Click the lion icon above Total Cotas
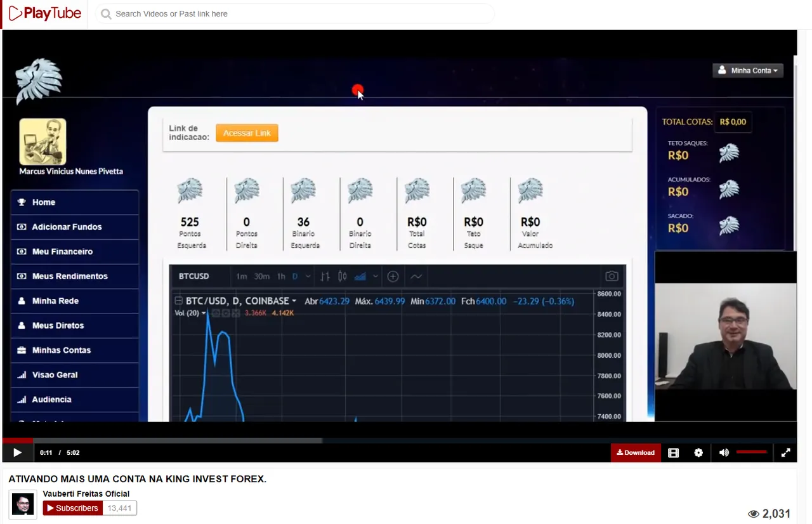The height and width of the screenshot is (524, 812). [417, 190]
